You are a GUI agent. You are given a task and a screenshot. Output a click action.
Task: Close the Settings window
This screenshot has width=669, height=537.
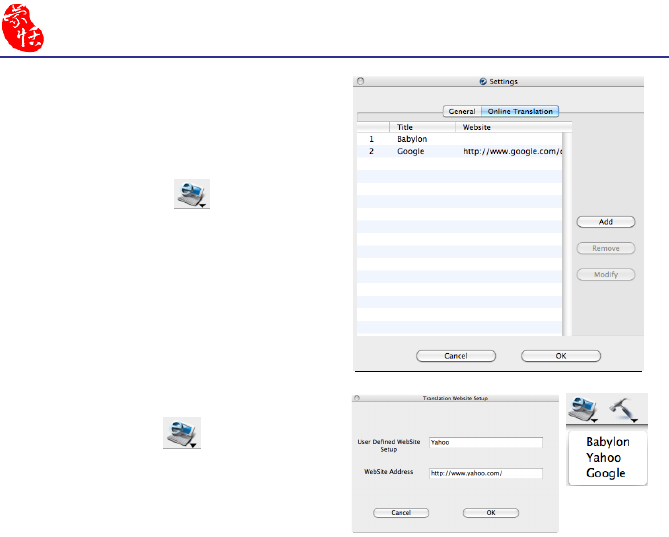pos(361,81)
